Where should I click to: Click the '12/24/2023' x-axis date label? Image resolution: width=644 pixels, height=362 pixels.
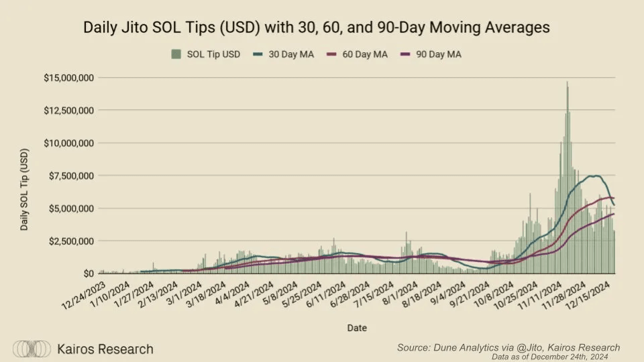(83, 296)
